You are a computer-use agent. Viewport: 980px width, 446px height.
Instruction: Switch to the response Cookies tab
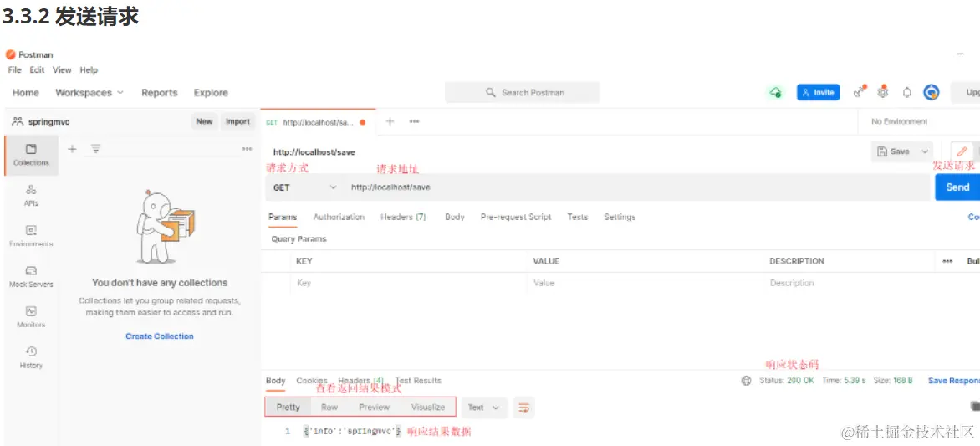(x=312, y=381)
